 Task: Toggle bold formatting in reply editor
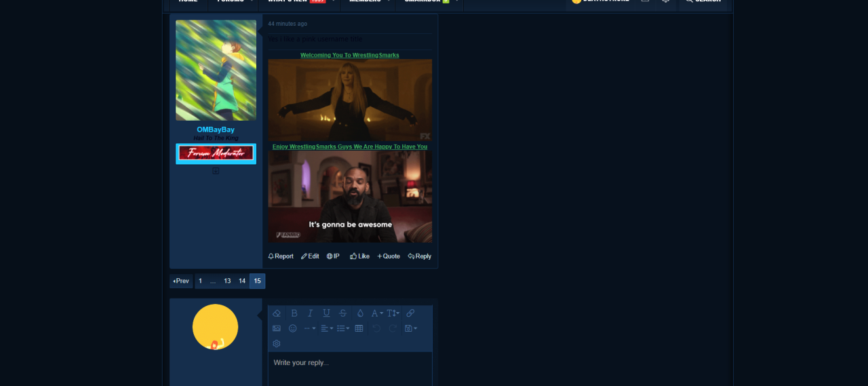[294, 313]
